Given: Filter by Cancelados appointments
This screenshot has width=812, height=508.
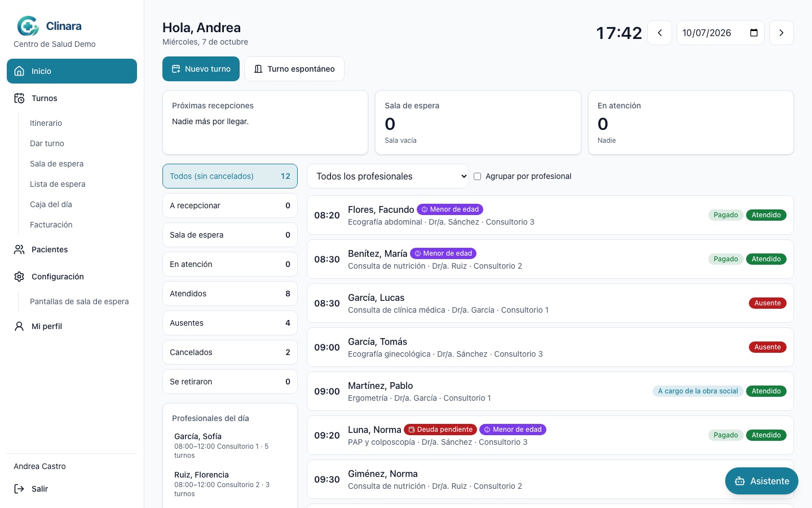Looking at the screenshot, I should (x=230, y=352).
